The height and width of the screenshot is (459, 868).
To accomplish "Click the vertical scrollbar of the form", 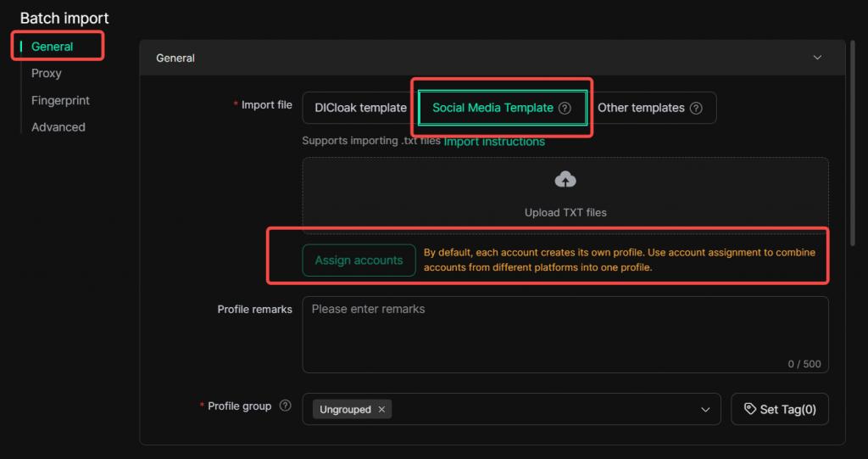I will [x=853, y=144].
